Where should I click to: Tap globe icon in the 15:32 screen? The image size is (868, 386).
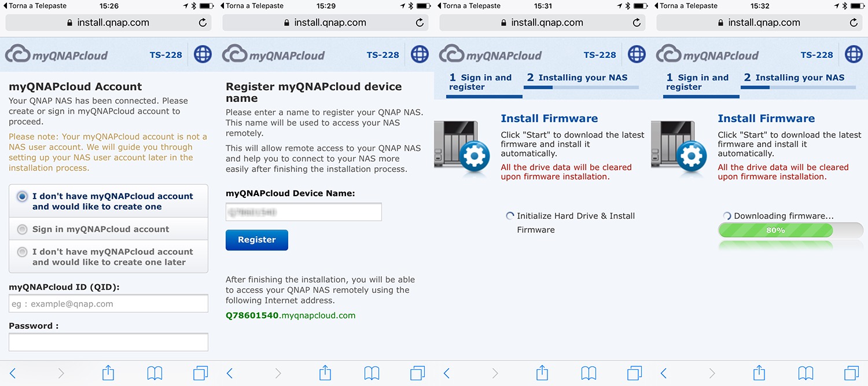pos(854,54)
